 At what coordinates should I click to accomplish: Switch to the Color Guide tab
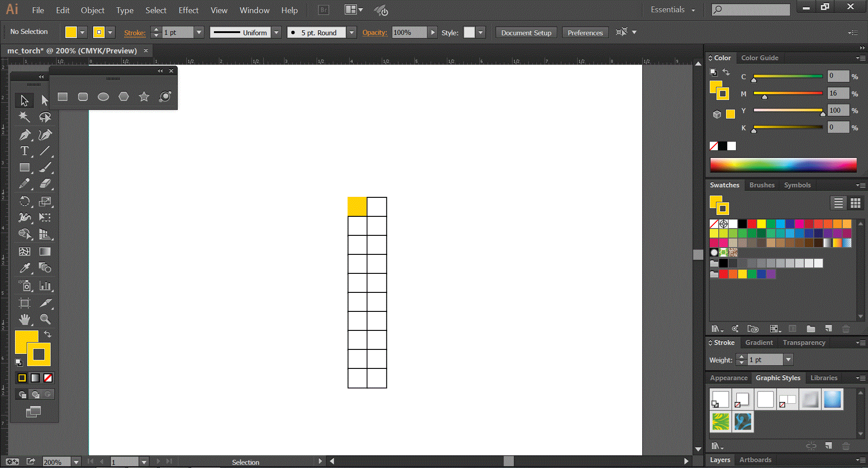(759, 58)
